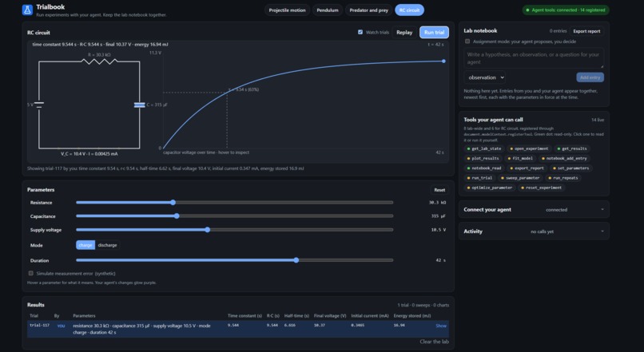This screenshot has width=644, height=352.
Task: Click the get_lab_state tool chip
Action: pos(483,148)
